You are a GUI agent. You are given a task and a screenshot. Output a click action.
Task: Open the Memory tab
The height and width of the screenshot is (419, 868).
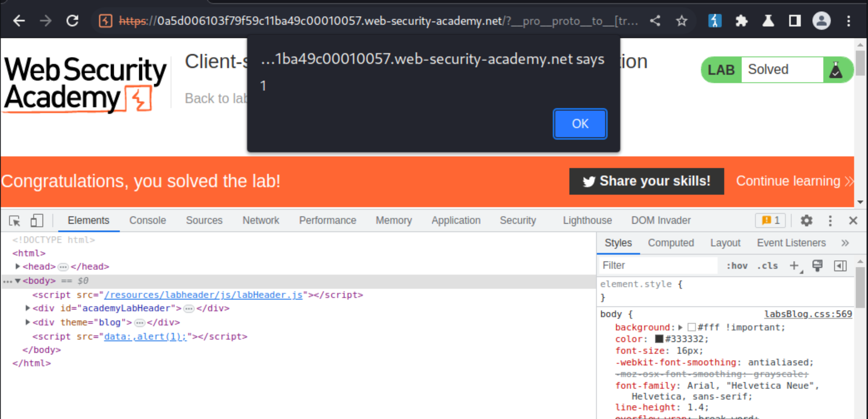click(394, 220)
